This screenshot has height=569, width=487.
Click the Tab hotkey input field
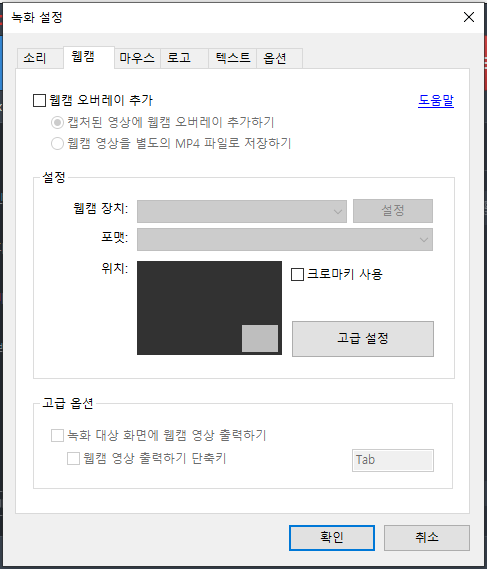coord(393,460)
